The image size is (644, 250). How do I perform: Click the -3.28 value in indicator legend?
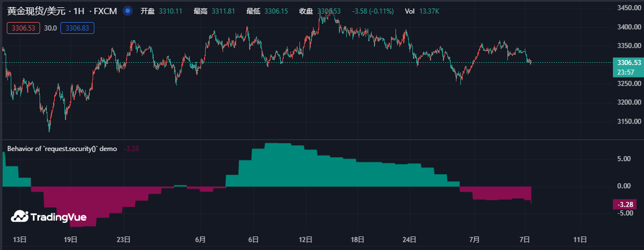[x=131, y=149]
